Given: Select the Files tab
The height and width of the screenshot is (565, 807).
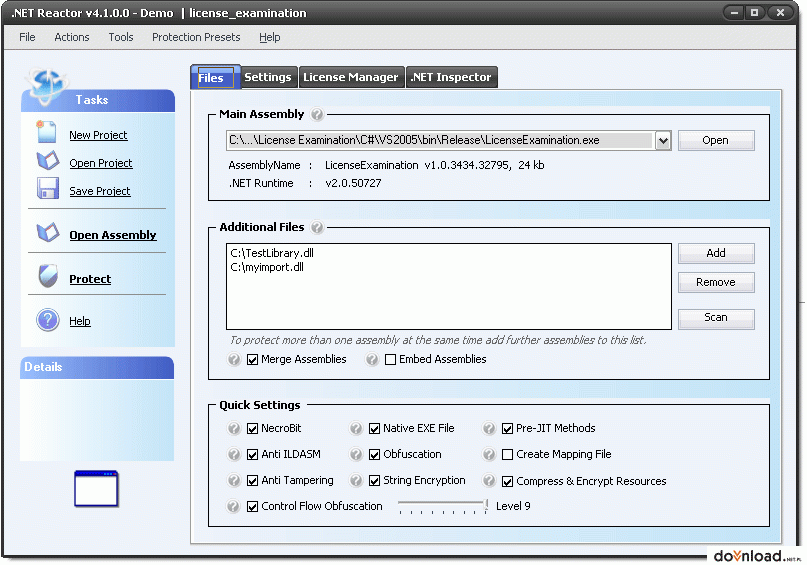Looking at the screenshot, I should coord(215,78).
